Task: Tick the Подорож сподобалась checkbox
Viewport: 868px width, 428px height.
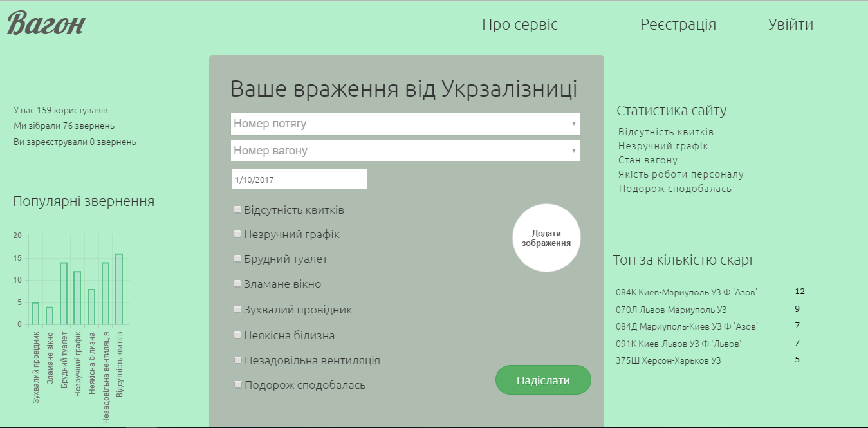Action: point(237,384)
